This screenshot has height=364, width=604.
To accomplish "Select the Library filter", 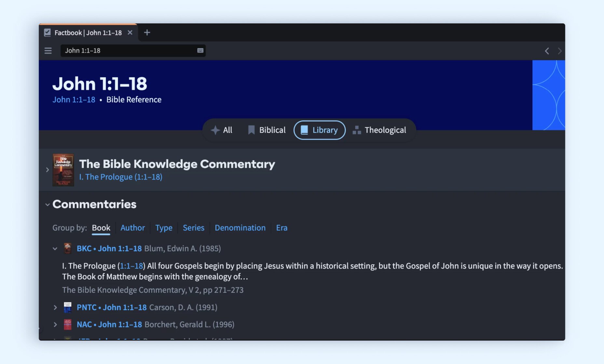I will 319,130.
